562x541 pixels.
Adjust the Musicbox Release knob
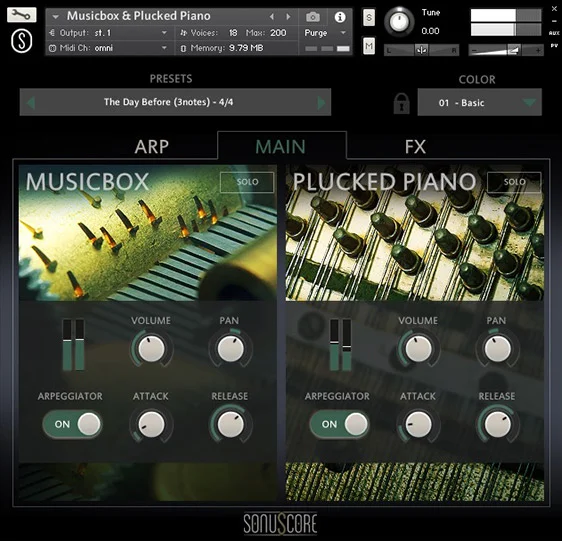(230, 424)
